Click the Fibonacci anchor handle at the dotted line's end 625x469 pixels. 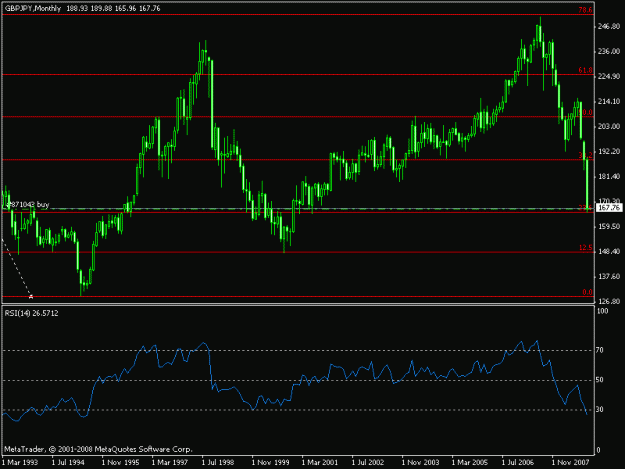click(x=31, y=296)
